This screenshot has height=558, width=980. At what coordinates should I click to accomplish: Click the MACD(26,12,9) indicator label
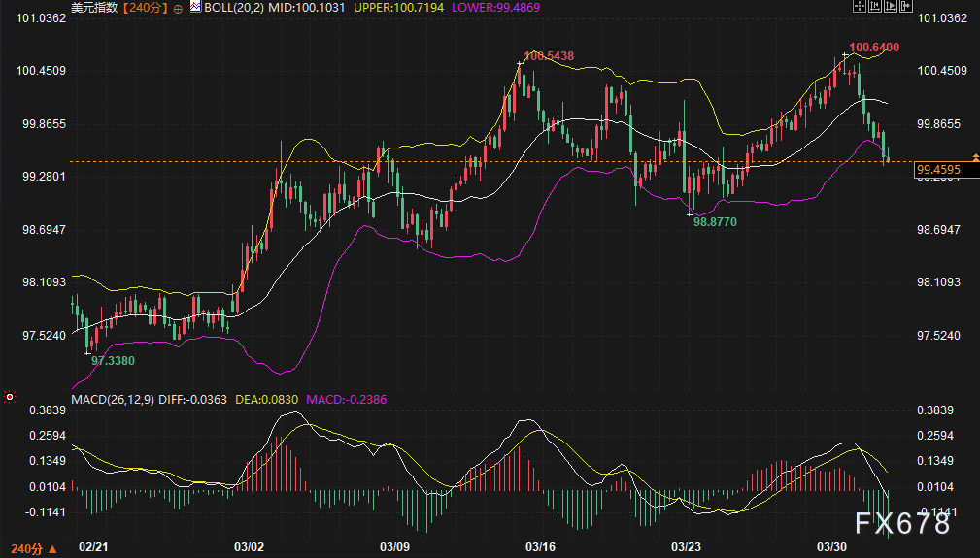tap(112, 399)
